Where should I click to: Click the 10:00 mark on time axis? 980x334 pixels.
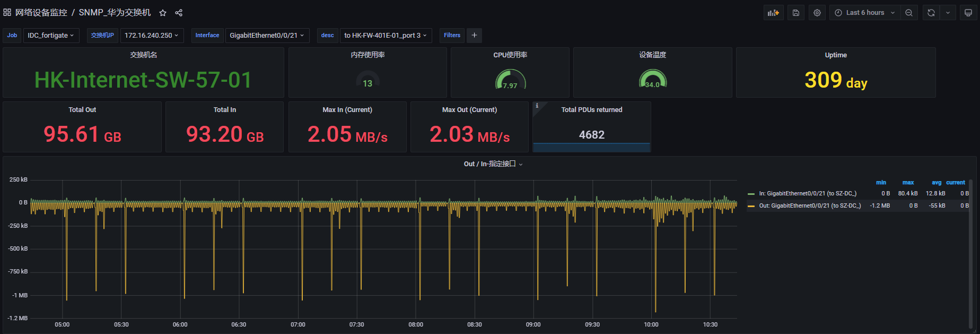(x=651, y=324)
